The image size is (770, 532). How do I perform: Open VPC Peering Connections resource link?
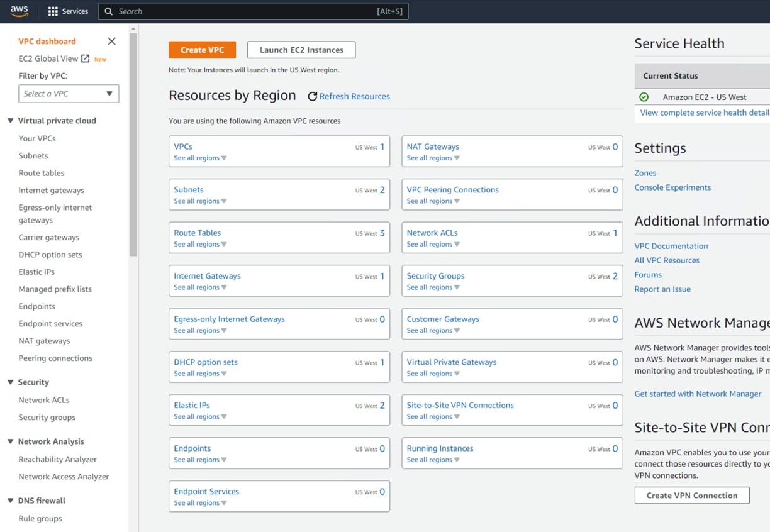click(x=452, y=190)
